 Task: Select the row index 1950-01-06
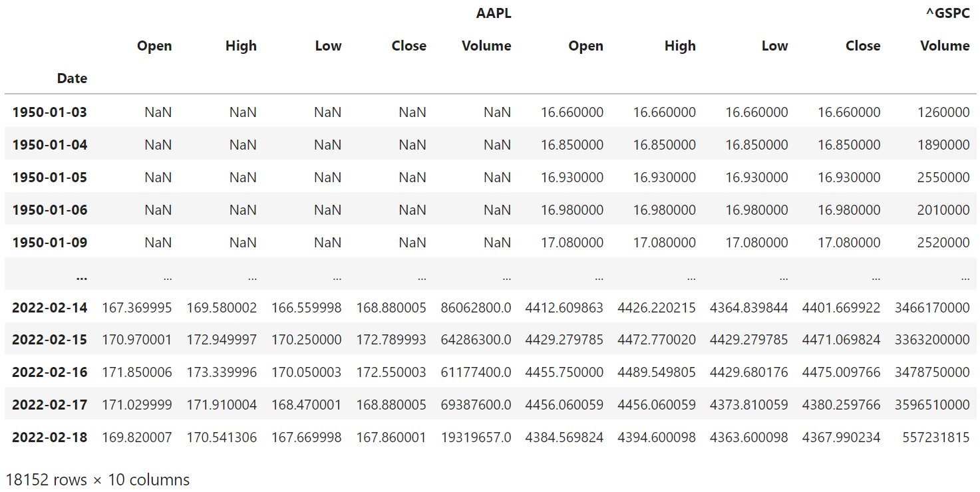[50, 209]
